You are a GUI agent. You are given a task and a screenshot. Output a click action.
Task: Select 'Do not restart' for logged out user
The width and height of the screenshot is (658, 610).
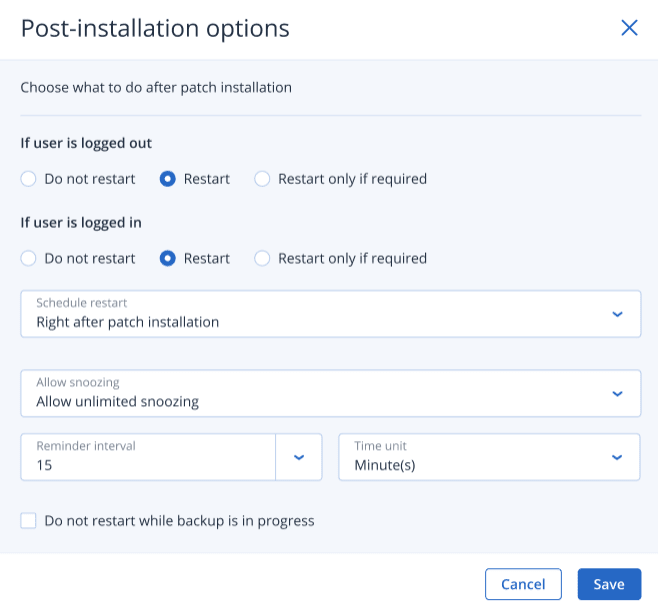point(29,179)
